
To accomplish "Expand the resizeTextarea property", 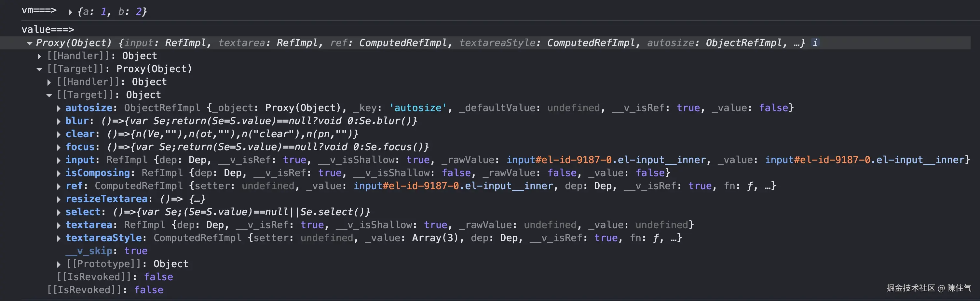I will pyautogui.click(x=59, y=199).
